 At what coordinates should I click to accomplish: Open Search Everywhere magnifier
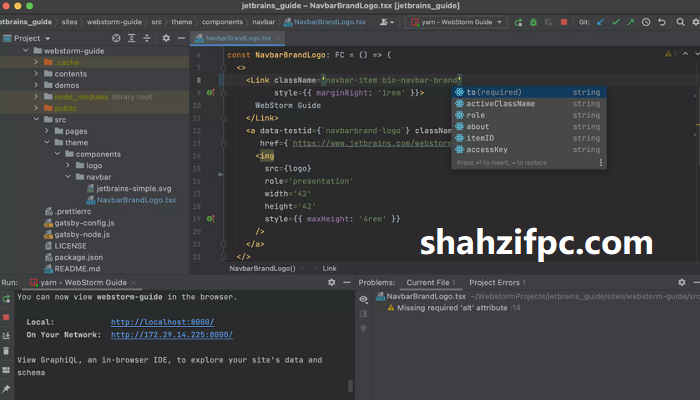pyautogui.click(x=680, y=22)
